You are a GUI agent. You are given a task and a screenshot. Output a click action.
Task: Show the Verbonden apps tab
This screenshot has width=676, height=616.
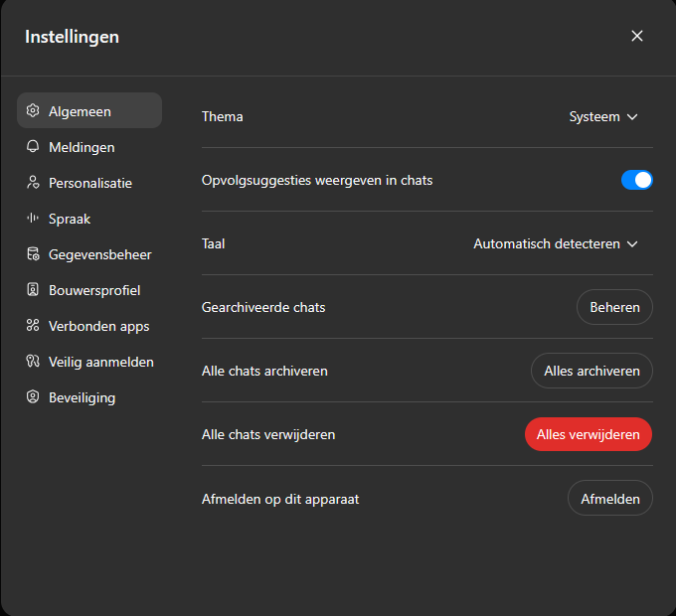89,326
